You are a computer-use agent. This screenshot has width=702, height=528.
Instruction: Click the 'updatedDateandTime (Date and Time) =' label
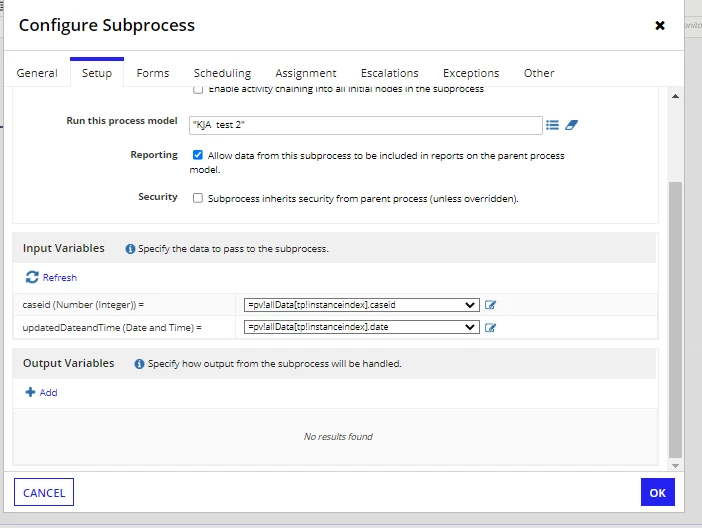click(x=112, y=327)
